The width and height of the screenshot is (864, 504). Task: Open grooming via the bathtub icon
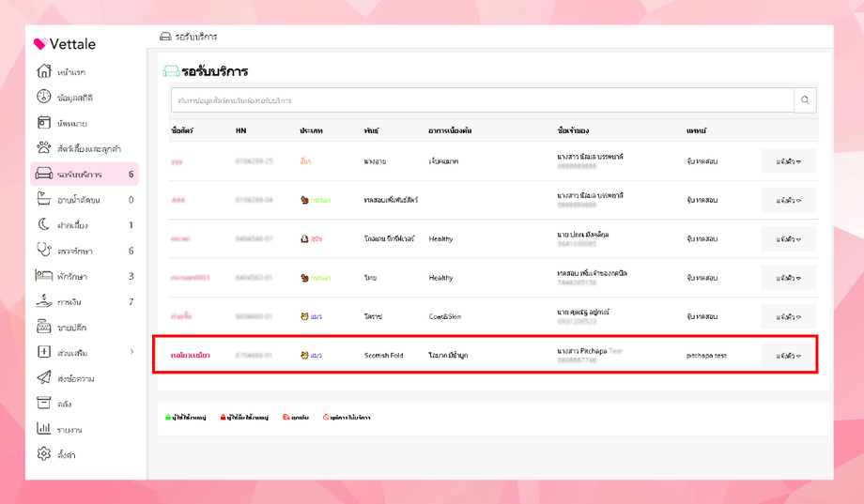(x=43, y=199)
